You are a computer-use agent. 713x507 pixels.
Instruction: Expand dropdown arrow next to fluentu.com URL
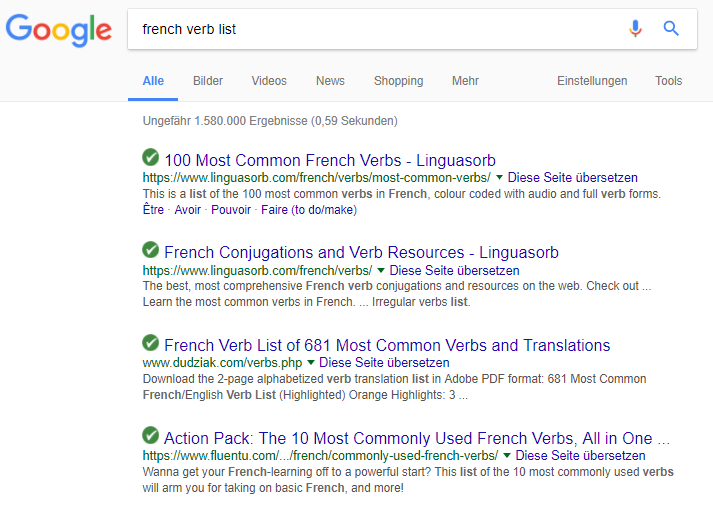tap(507, 456)
